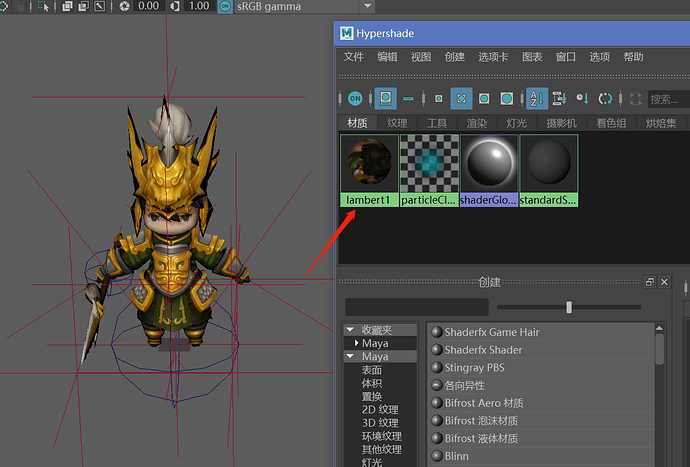
Task: Click the sort by time icon
Action: click(x=582, y=99)
